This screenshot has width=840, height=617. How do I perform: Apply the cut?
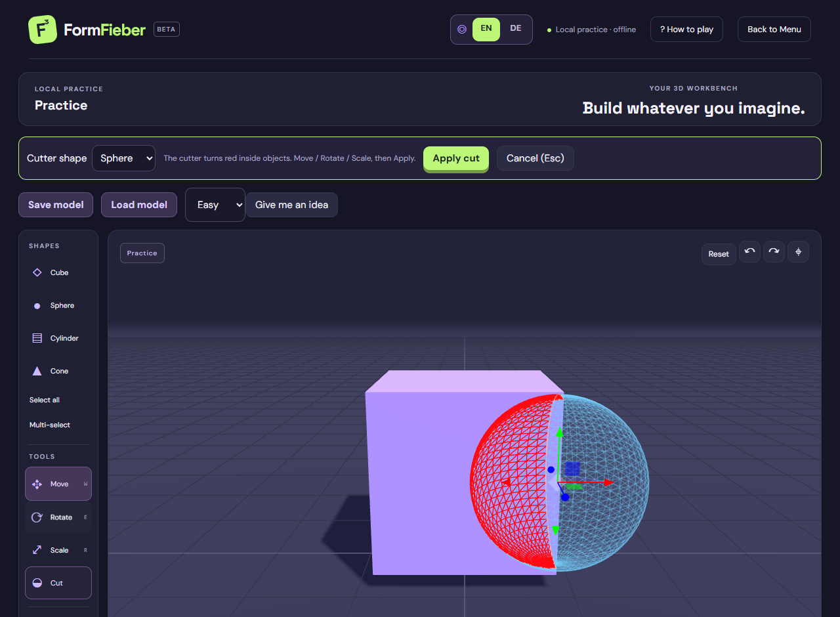[x=456, y=158]
